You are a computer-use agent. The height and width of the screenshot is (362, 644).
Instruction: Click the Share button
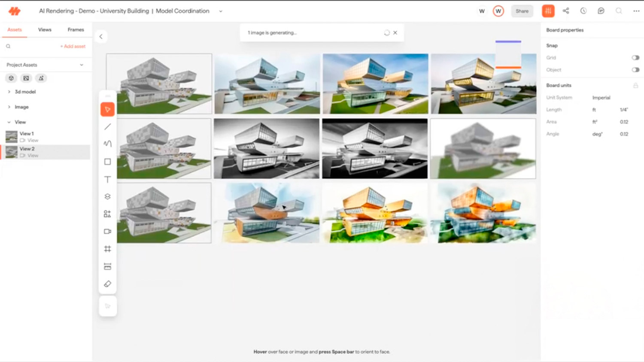pos(522,11)
